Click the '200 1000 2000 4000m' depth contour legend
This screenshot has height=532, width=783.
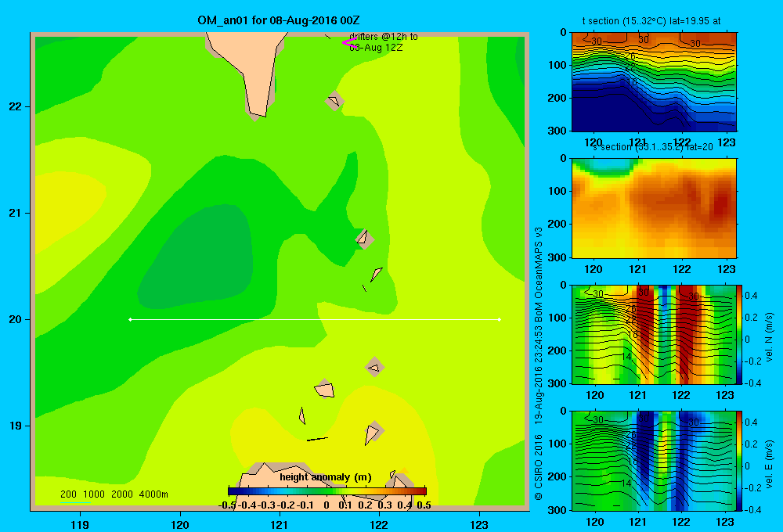click(x=114, y=494)
